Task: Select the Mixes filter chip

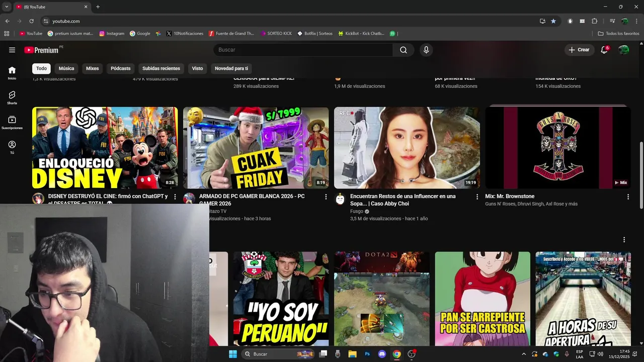Action: [x=93, y=68]
